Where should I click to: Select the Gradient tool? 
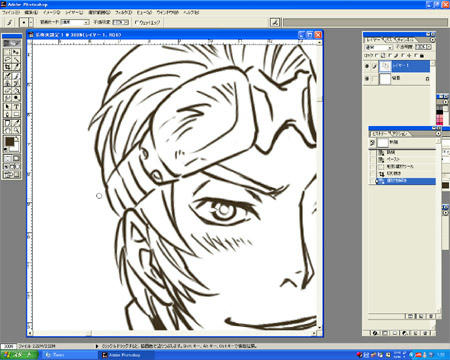tap(16, 90)
